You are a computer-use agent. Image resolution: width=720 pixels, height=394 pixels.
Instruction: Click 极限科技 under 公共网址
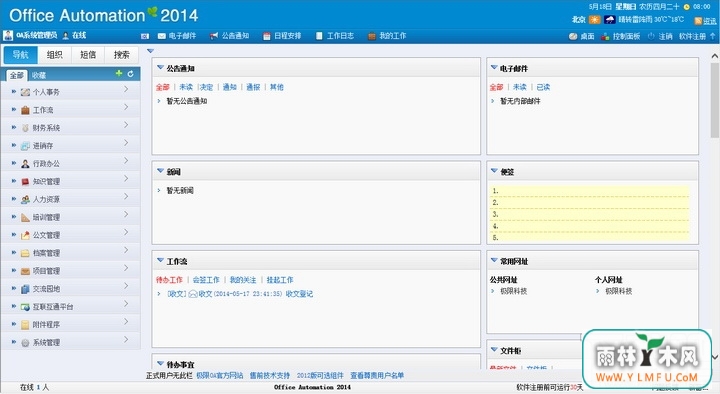coord(513,291)
